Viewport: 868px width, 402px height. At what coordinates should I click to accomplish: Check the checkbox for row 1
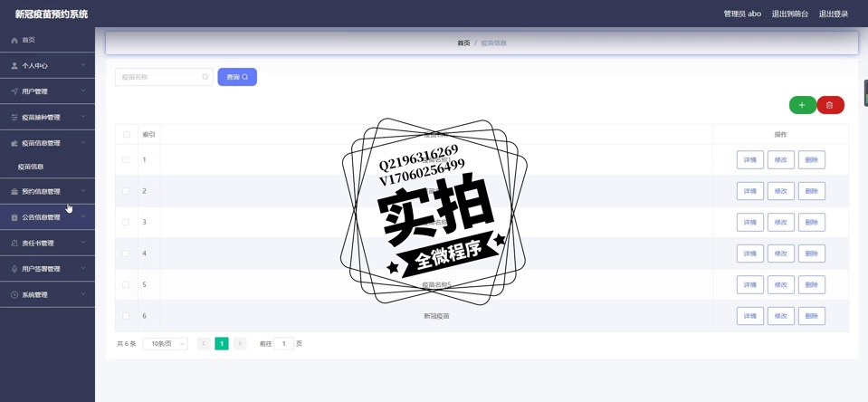click(126, 159)
